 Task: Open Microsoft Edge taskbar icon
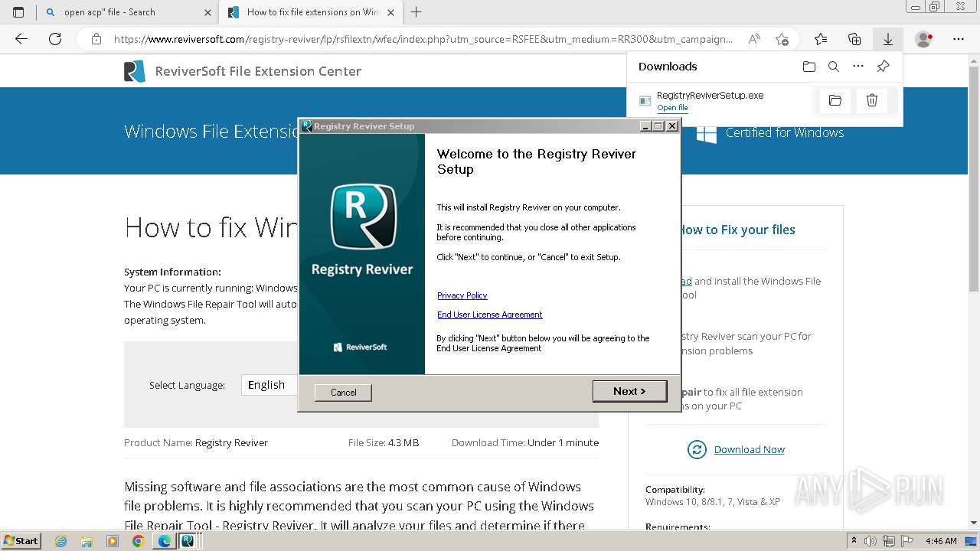tap(164, 541)
